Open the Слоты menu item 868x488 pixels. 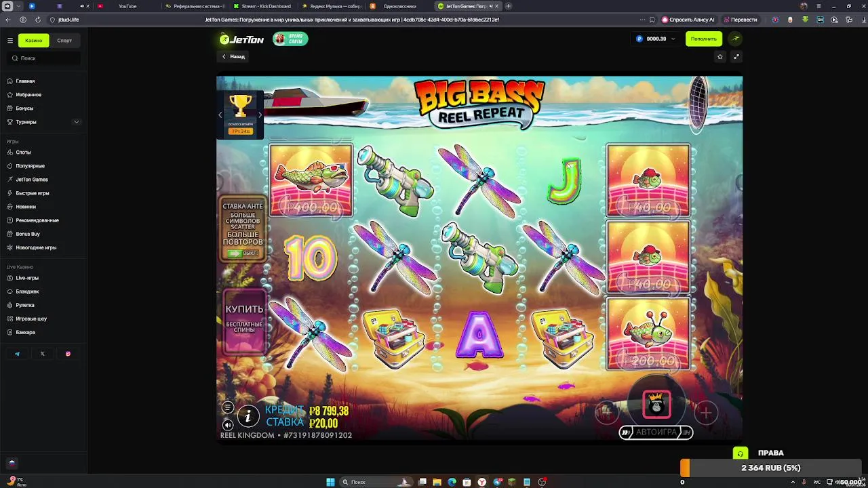(x=43, y=152)
